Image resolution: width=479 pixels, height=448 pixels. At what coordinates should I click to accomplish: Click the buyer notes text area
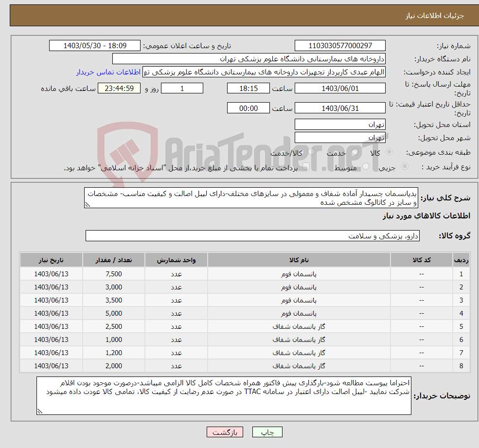pyautogui.click(x=224, y=396)
